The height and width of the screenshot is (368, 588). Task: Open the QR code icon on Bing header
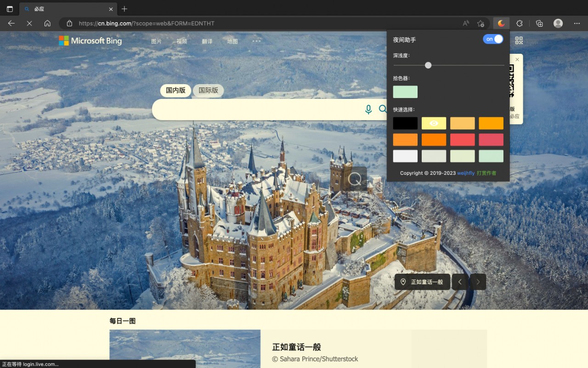(x=519, y=40)
